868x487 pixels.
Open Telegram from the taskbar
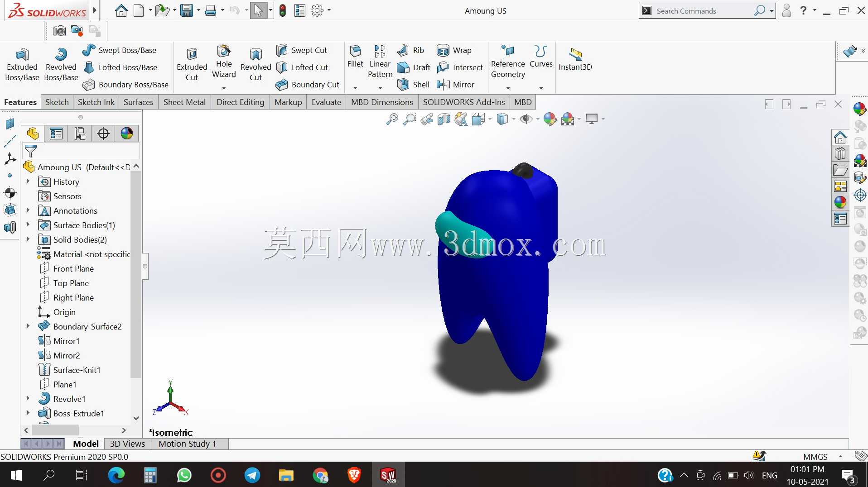tap(252, 475)
